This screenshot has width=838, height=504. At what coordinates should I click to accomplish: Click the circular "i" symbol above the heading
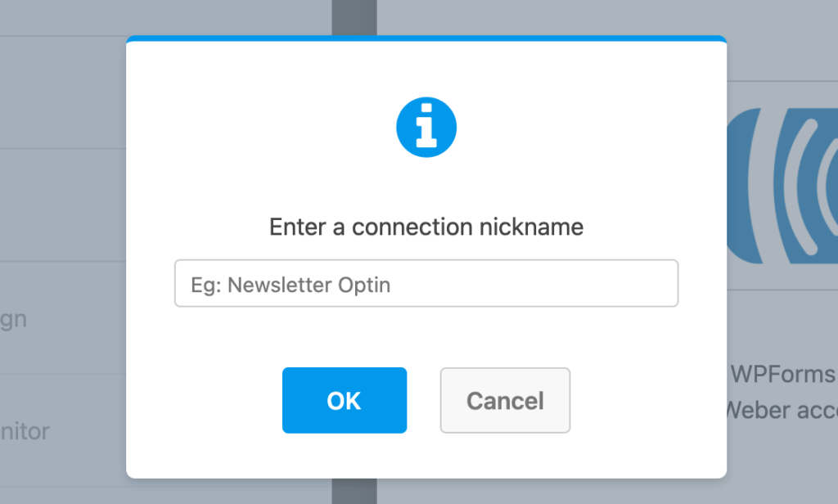pos(426,126)
